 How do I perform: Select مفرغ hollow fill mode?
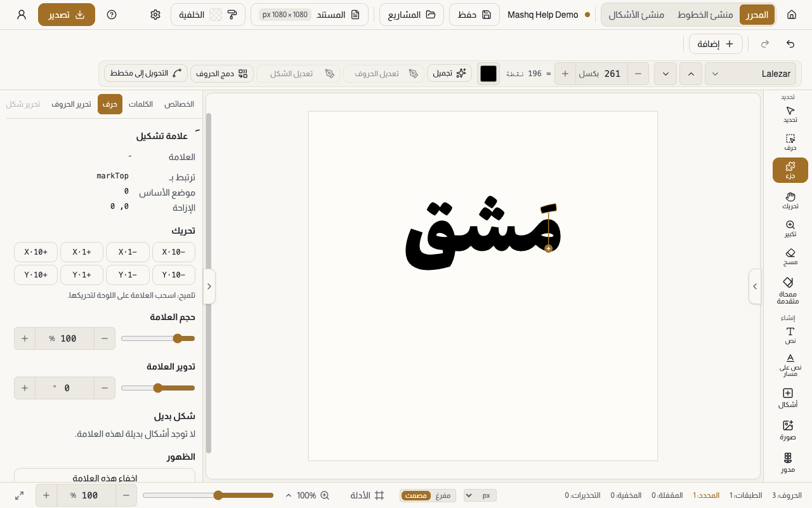[443, 495]
